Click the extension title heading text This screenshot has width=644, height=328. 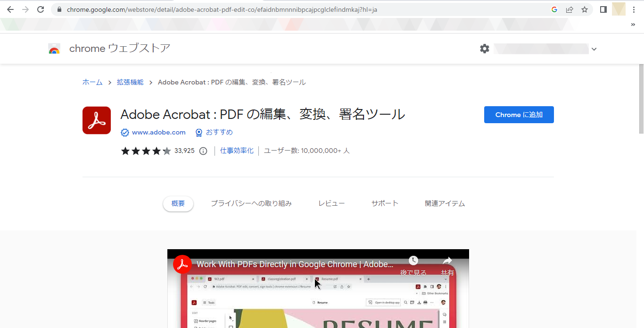[x=263, y=114]
